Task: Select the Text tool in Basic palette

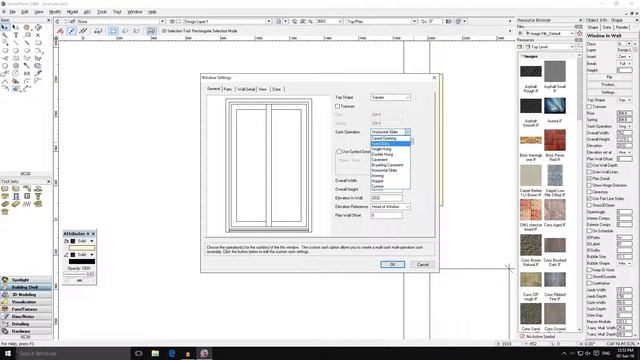Action: [x=16, y=35]
